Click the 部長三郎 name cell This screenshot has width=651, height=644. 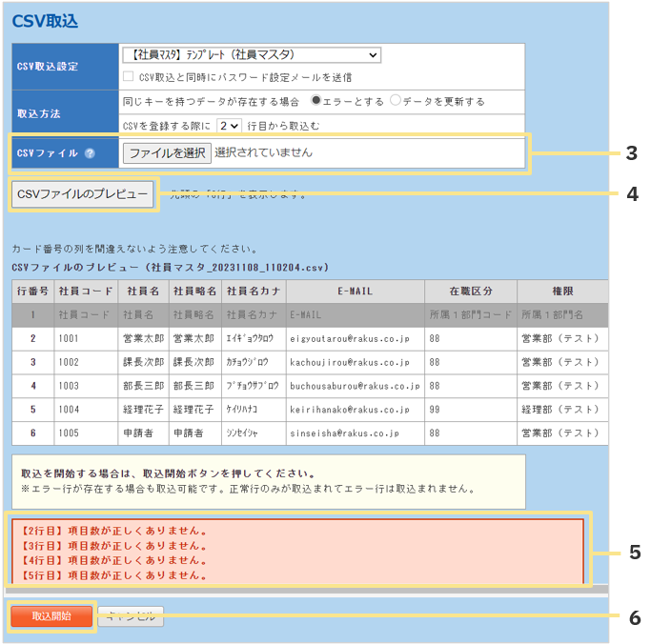[143, 386]
